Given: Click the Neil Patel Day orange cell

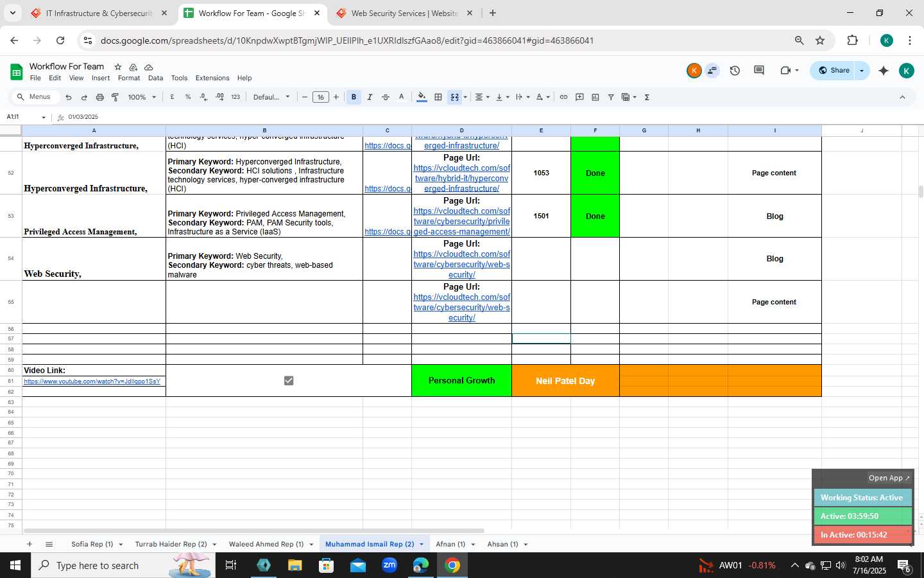Looking at the screenshot, I should tap(565, 381).
